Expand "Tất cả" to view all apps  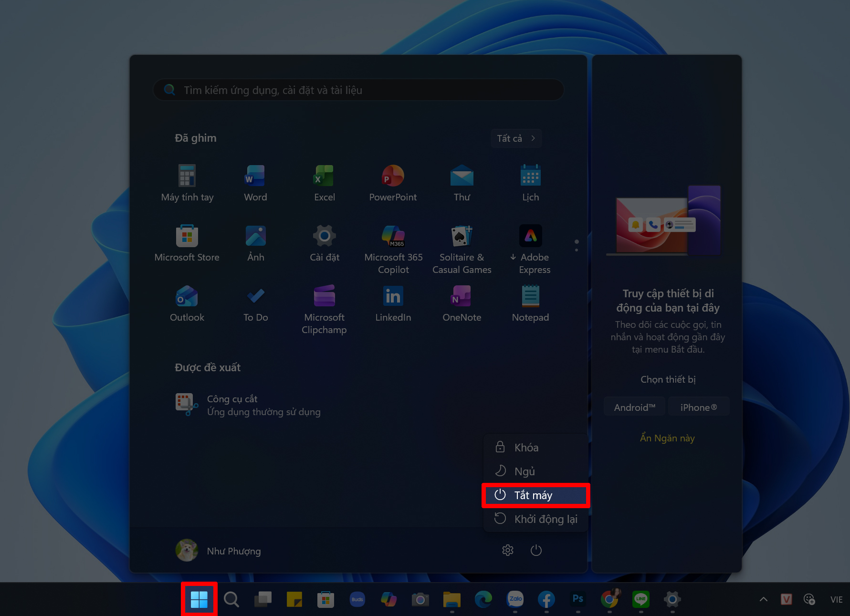coord(515,138)
